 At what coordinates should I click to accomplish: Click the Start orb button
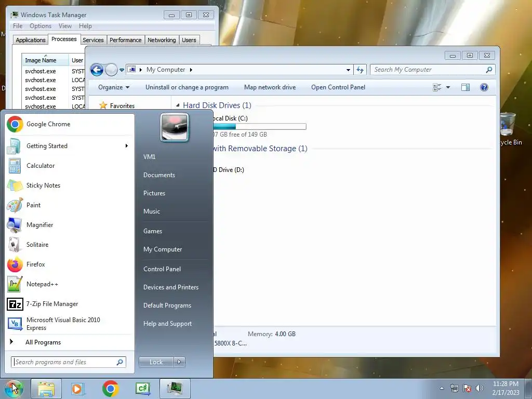[14, 389]
